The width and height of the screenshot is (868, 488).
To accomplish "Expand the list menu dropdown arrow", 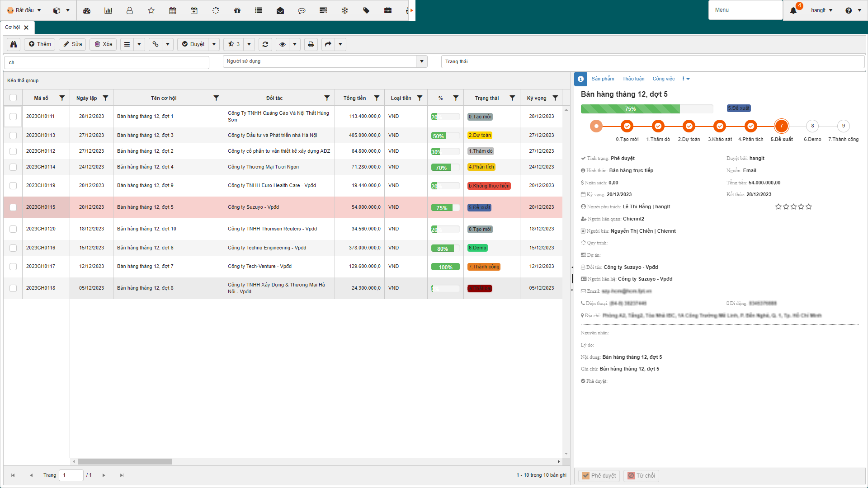I will (x=139, y=44).
